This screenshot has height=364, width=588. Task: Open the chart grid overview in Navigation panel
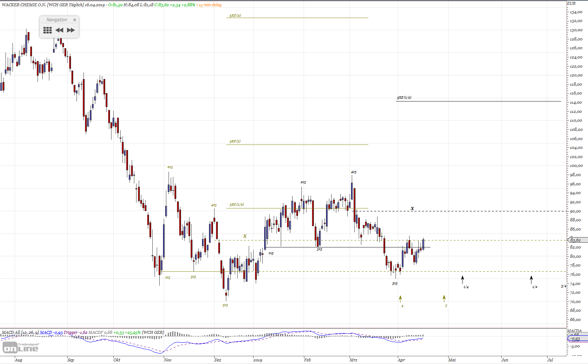pos(47,30)
